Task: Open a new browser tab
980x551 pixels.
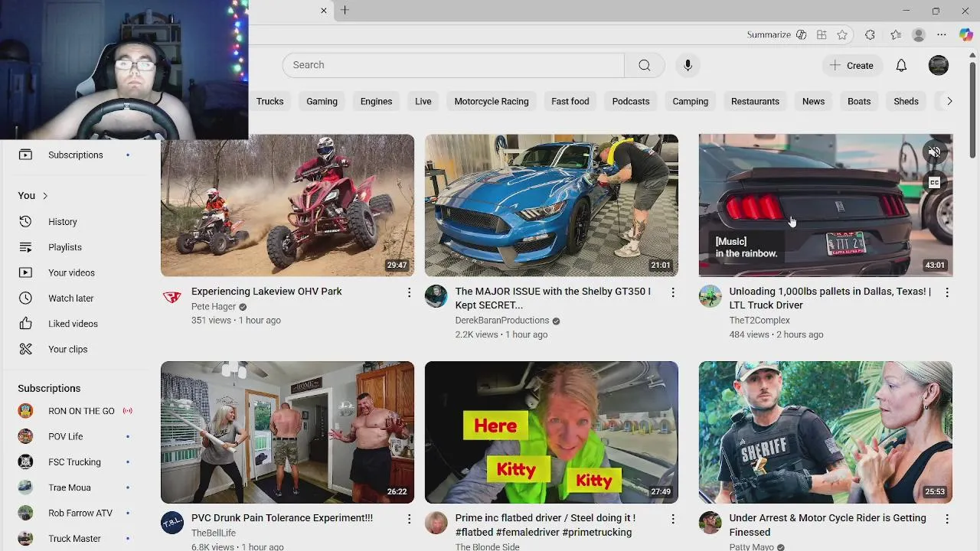Action: (345, 10)
